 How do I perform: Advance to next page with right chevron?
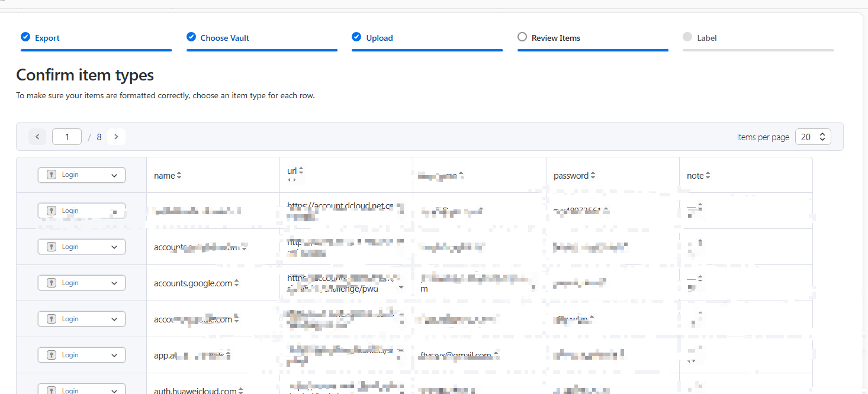click(x=116, y=137)
